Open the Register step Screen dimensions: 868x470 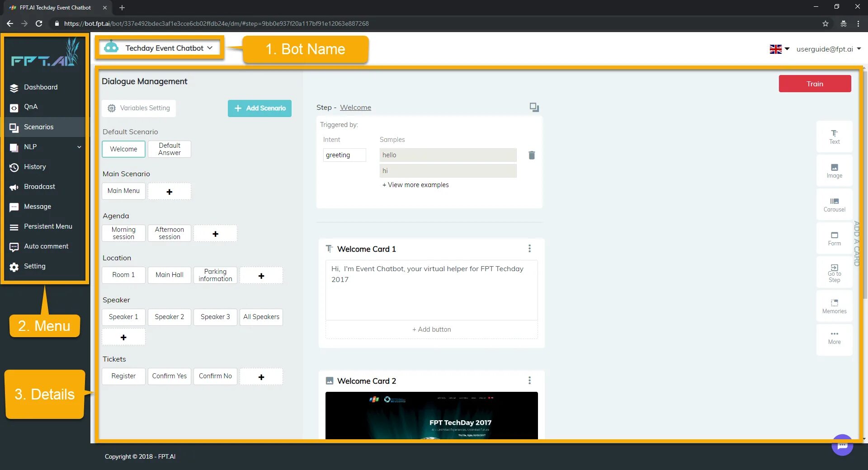coord(123,376)
